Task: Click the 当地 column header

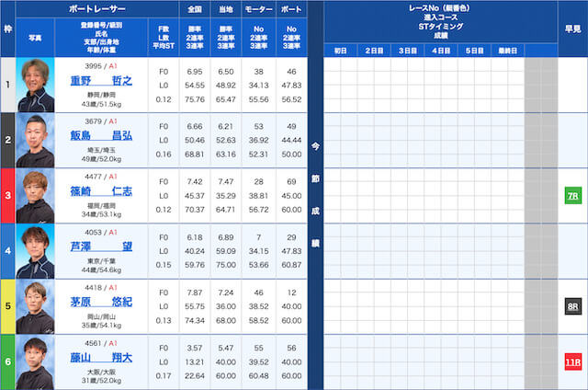Action: click(226, 9)
